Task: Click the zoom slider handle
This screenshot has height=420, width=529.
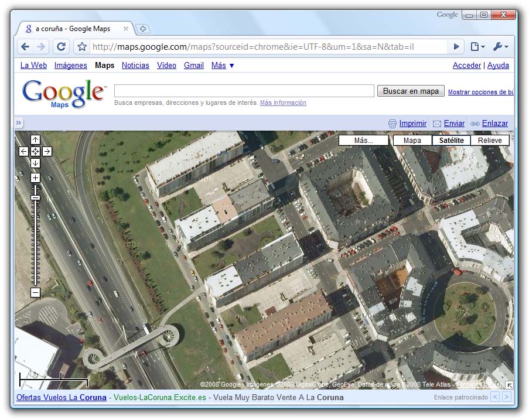Action: pos(35,198)
